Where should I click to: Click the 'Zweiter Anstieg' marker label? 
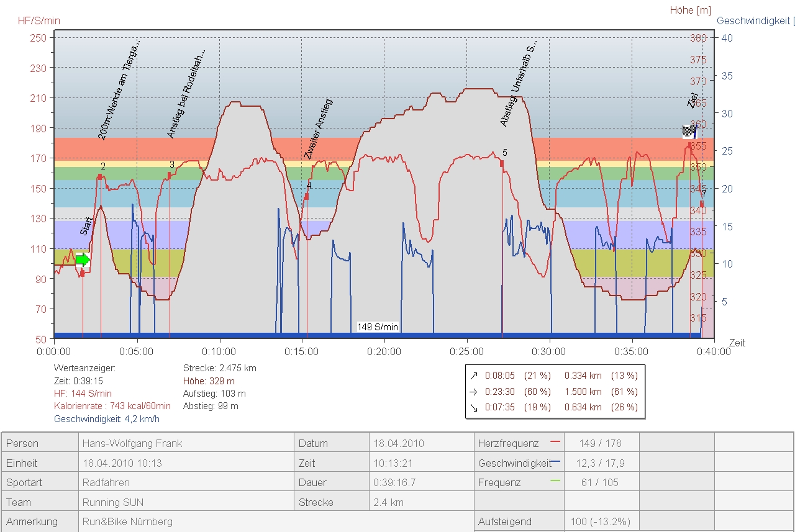[x=319, y=129]
